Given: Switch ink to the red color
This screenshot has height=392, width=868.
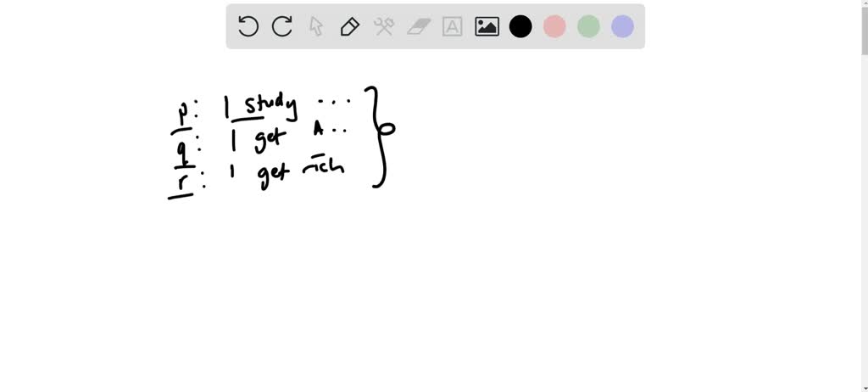Looking at the screenshot, I should click(554, 26).
